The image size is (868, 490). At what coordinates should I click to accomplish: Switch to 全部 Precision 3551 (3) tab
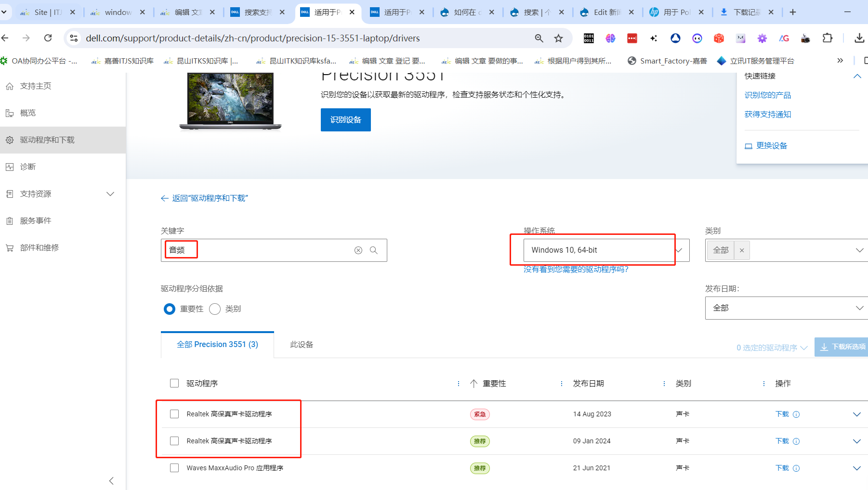(x=217, y=345)
